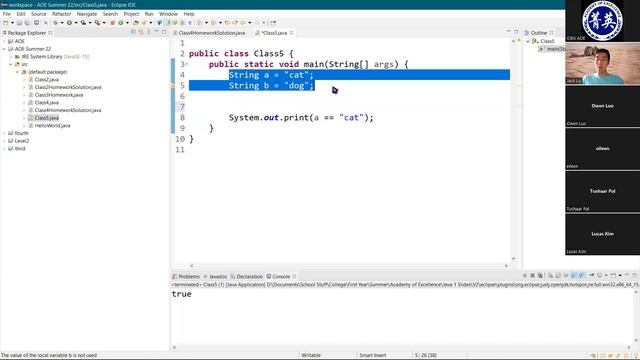Click the Next Annotation toolbar icon

point(199,23)
